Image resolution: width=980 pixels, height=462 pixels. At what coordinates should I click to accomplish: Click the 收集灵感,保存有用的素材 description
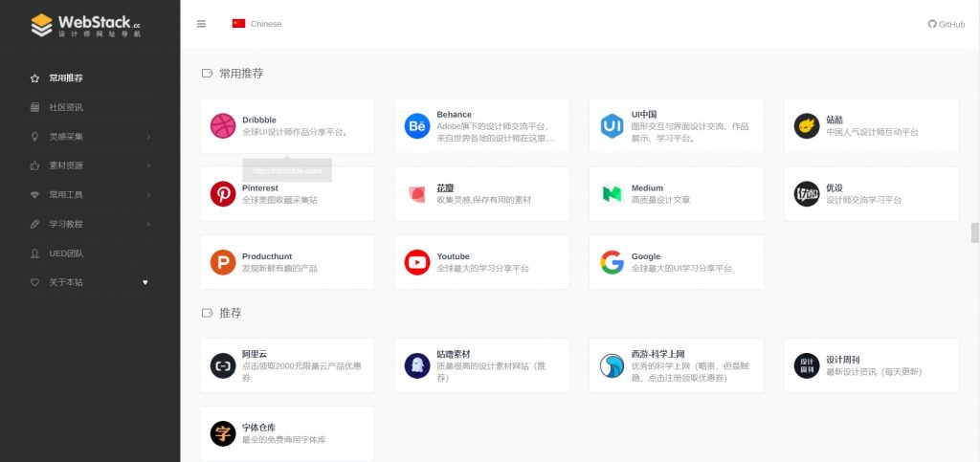tap(483, 200)
